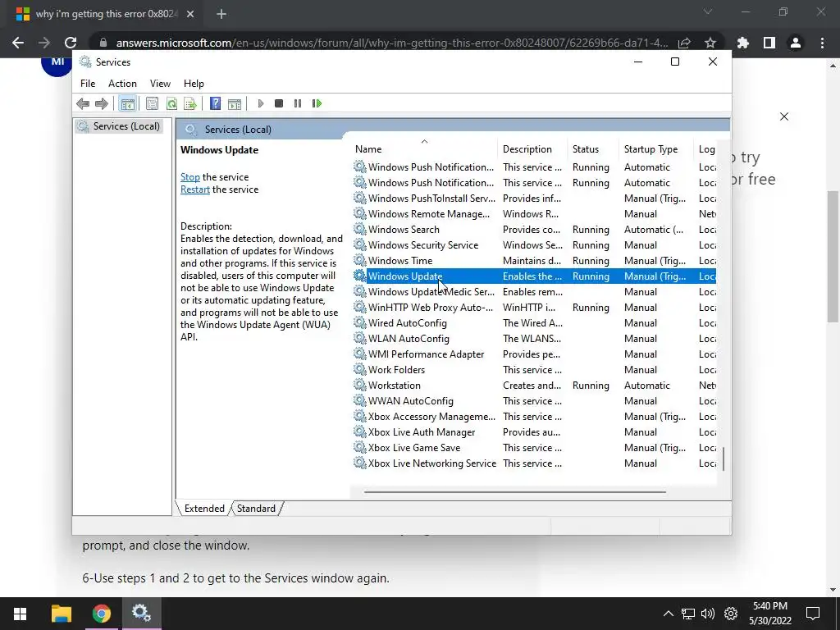Select the Work Folders service row
The image size is (840, 630).
[534, 370]
